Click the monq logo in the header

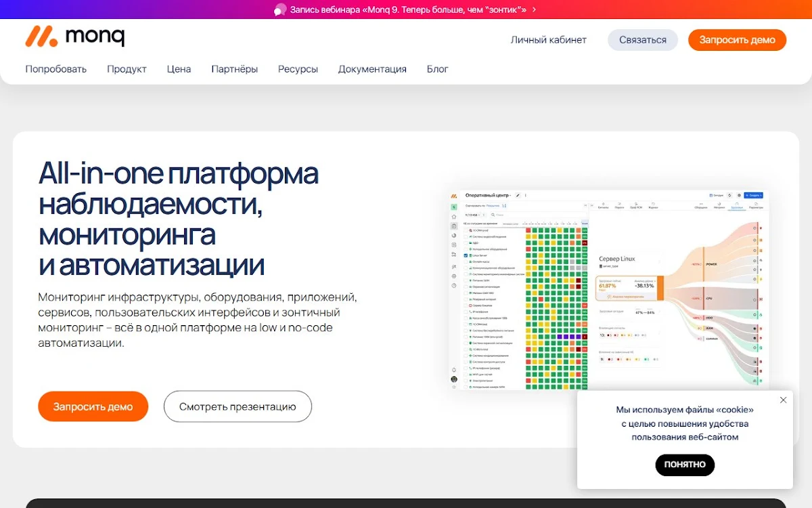(x=74, y=37)
